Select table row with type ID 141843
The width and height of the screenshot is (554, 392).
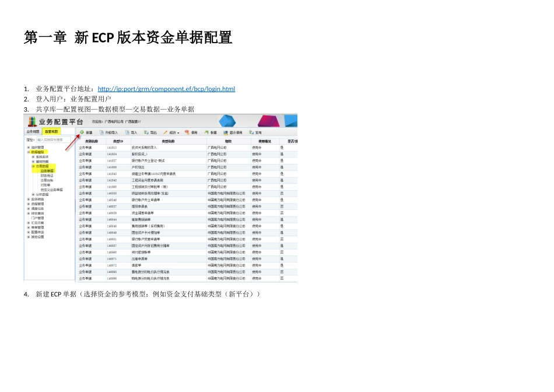(187, 174)
